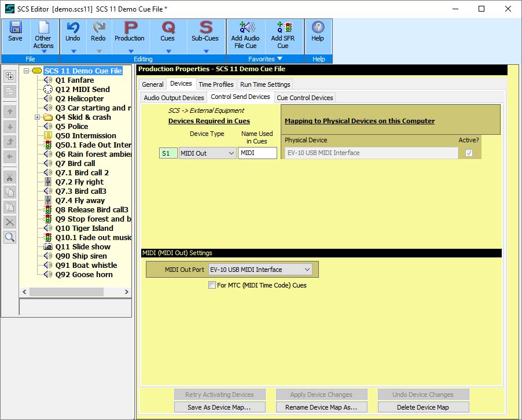Open the Sub-Cues toolbar menu
This screenshot has width=522, height=420.
[205, 32]
